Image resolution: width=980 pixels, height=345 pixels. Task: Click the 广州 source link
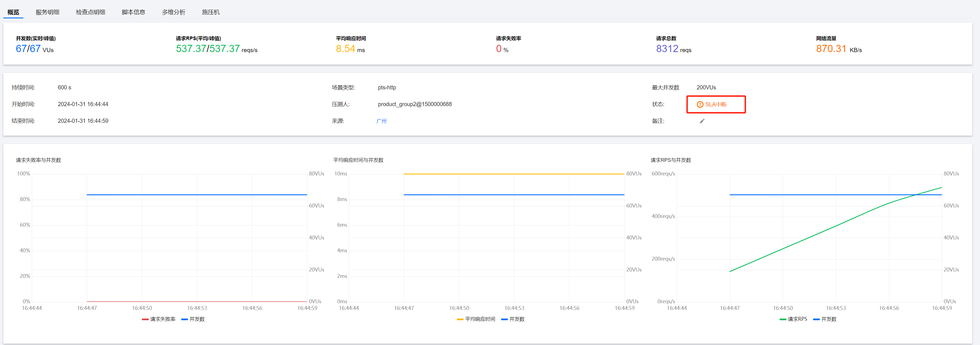click(x=381, y=121)
